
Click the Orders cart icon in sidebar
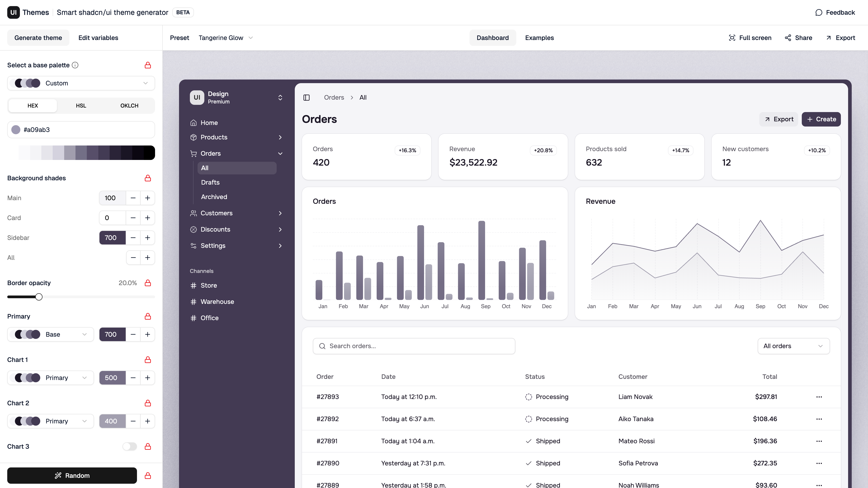pos(193,153)
